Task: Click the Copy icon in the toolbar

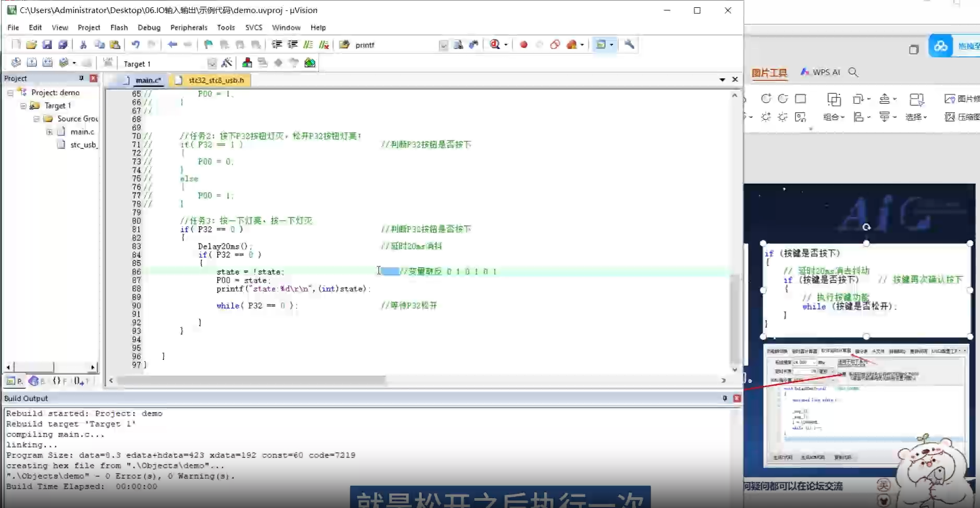Action: [99, 45]
